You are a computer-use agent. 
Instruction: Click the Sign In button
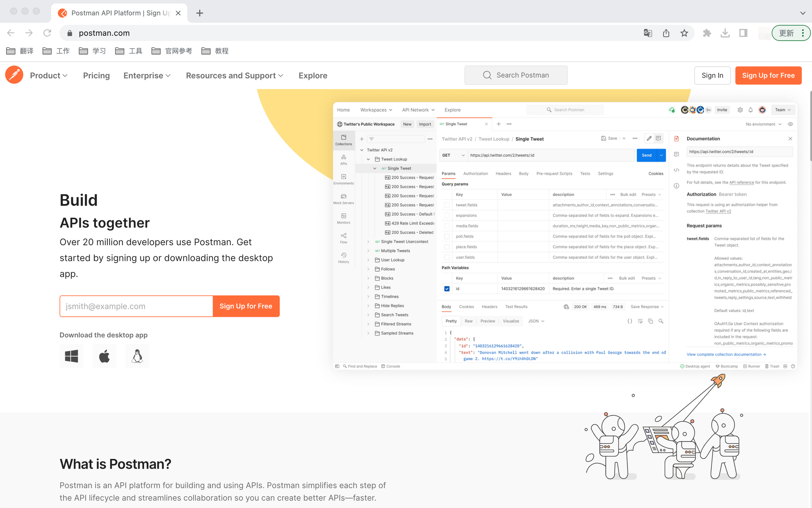712,76
